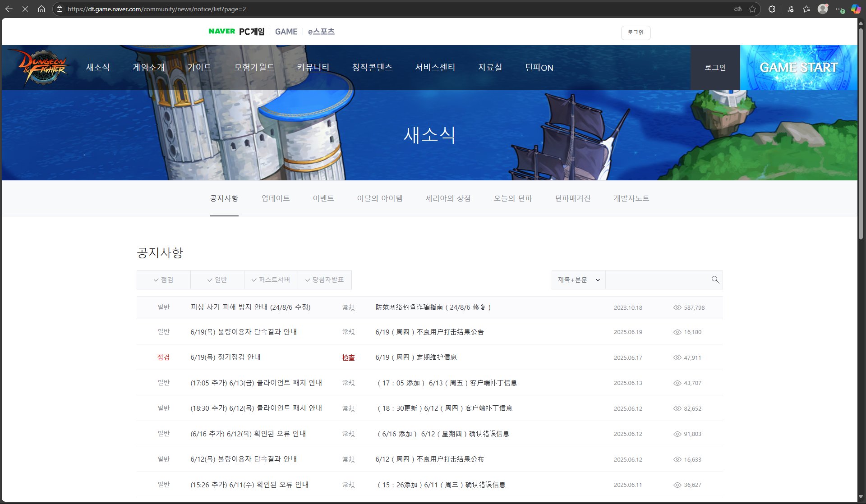The height and width of the screenshot is (504, 866).
Task: Toggle the 당첨자발표 filter checkbox
Action: (324, 279)
